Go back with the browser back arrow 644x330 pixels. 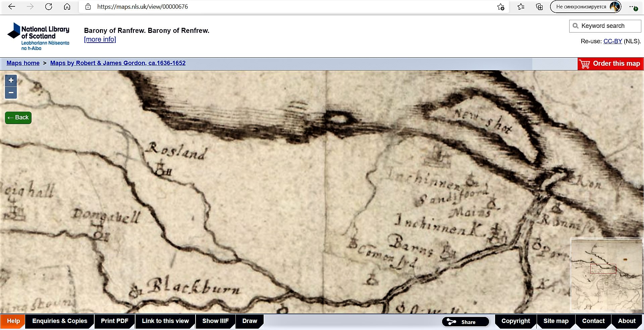click(12, 7)
